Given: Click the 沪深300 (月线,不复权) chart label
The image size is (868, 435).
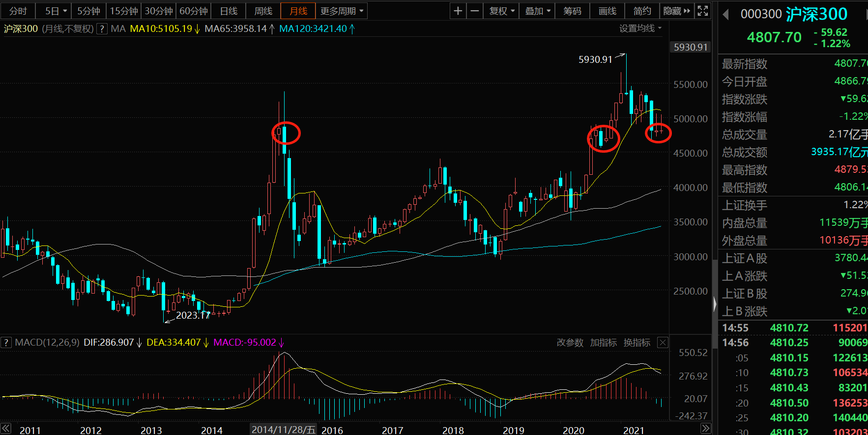Looking at the screenshot, I should (49, 29).
